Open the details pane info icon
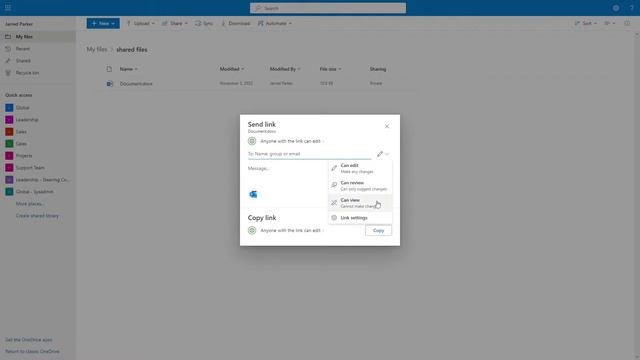This screenshot has width=640, height=360. (627, 23)
